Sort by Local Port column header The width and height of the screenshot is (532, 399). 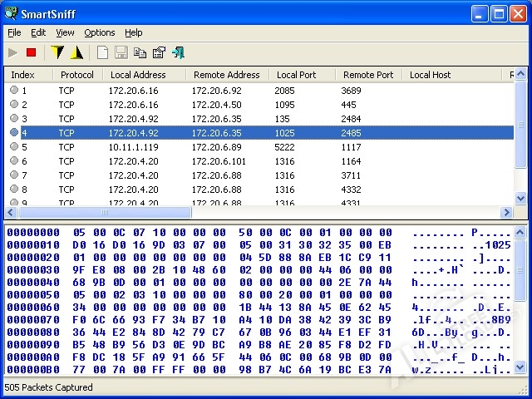296,75
